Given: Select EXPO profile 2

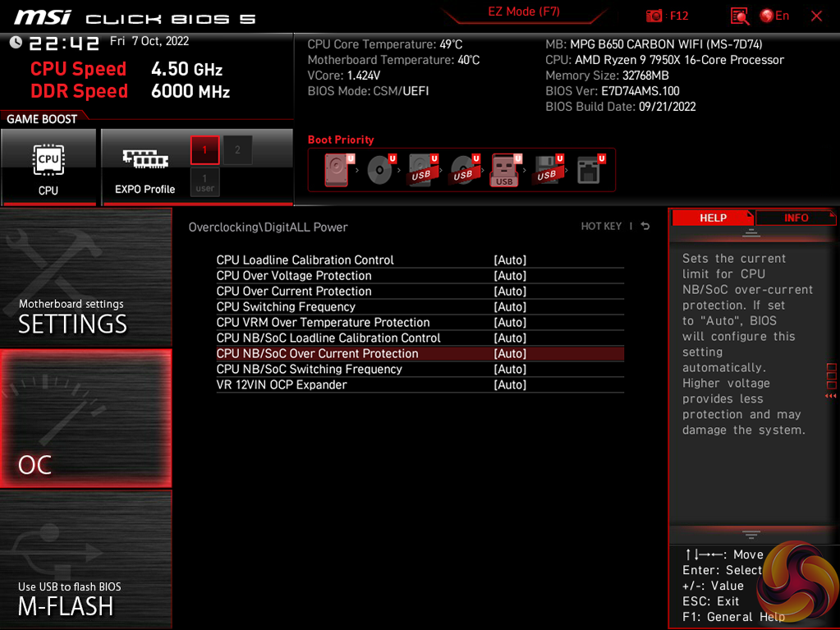Looking at the screenshot, I should 237,150.
